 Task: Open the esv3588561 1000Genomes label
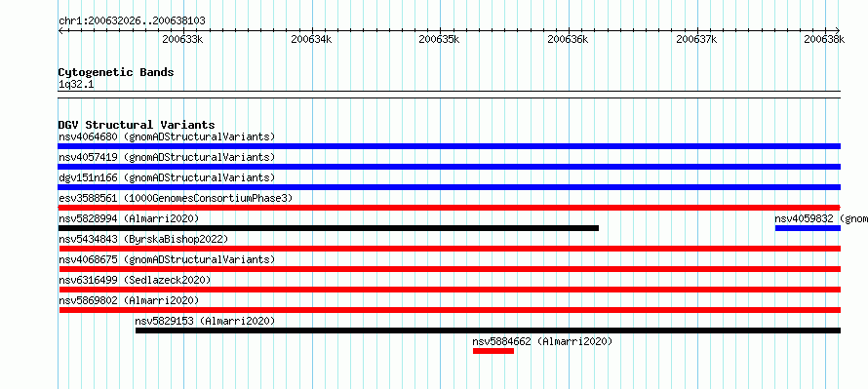(176, 198)
